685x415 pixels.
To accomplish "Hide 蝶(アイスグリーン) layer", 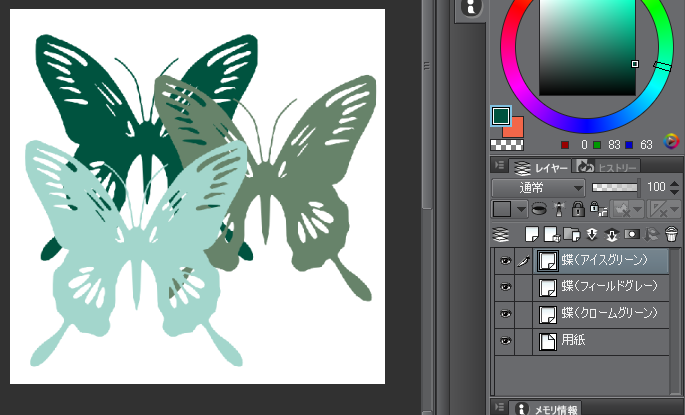I will pyautogui.click(x=505, y=261).
